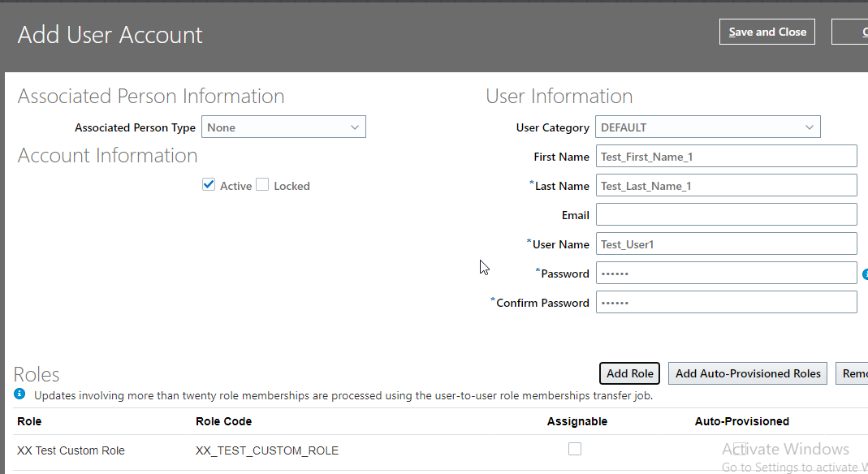Click the Add Role button
868x474 pixels.
click(629, 373)
